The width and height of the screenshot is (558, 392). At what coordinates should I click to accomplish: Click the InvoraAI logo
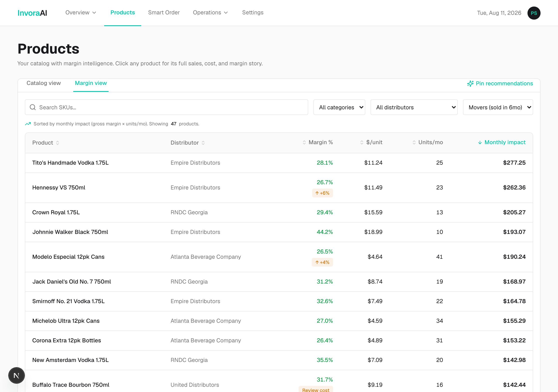pyautogui.click(x=32, y=13)
